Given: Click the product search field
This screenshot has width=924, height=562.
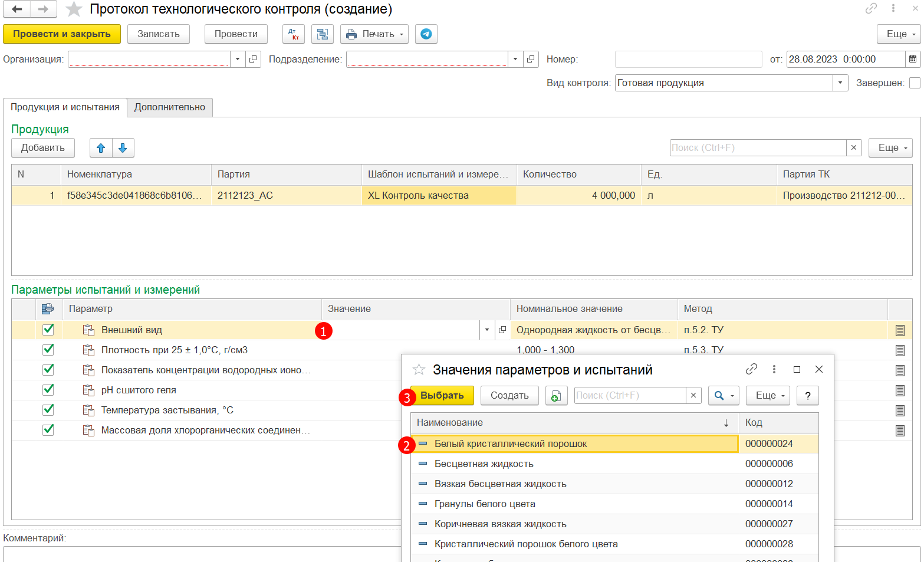Looking at the screenshot, I should [757, 148].
